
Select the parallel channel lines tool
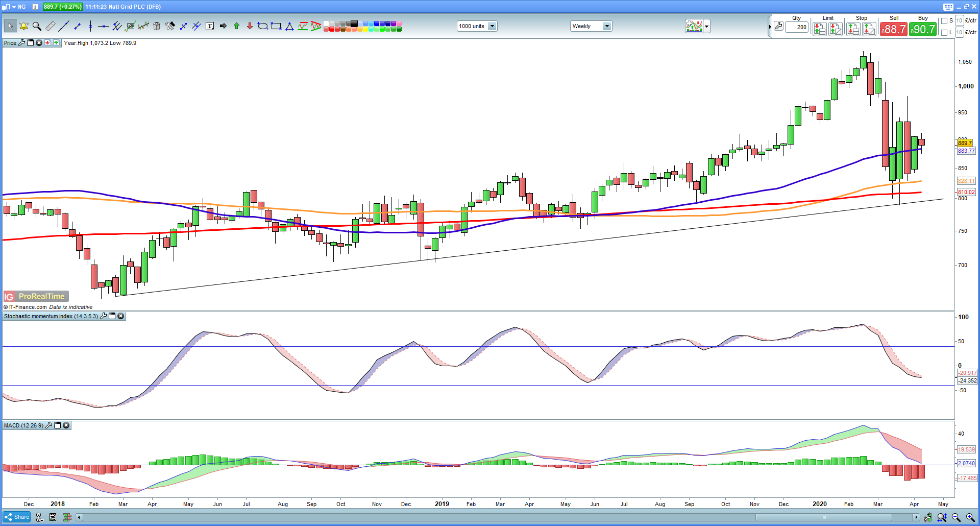[x=117, y=26]
